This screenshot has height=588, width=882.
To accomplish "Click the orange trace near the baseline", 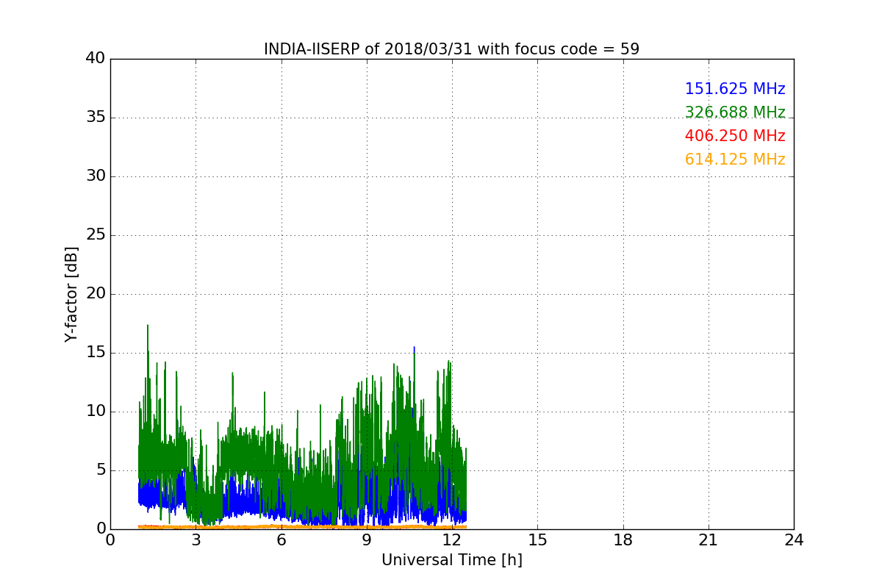I will pos(294,526).
